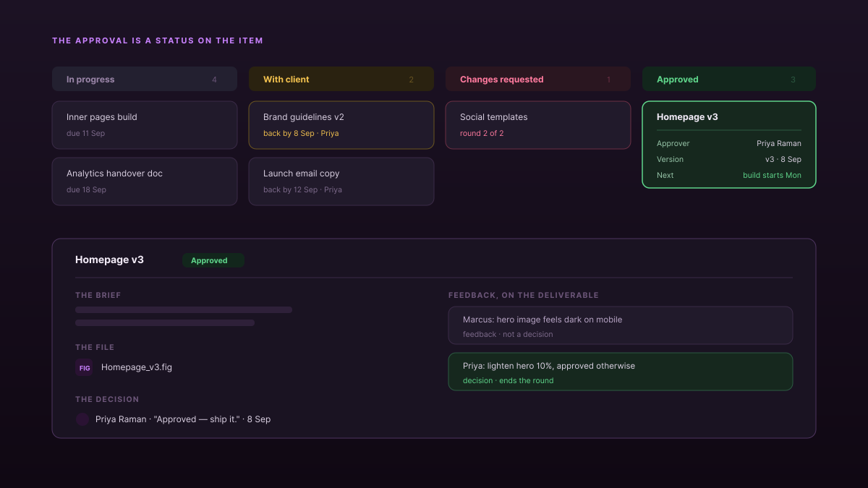Click the quote 'Approved — ship it.' decision line

coord(183,419)
